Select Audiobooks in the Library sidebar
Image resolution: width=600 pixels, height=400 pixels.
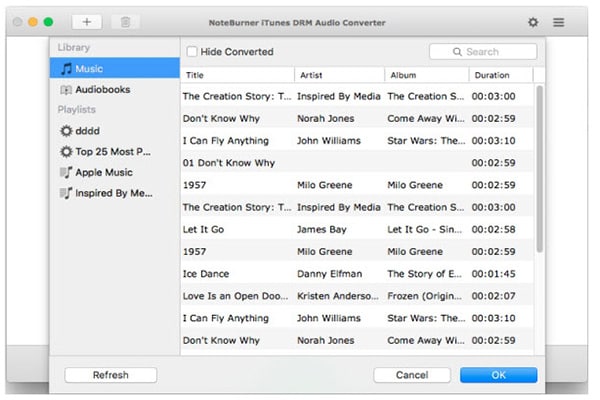(115, 90)
